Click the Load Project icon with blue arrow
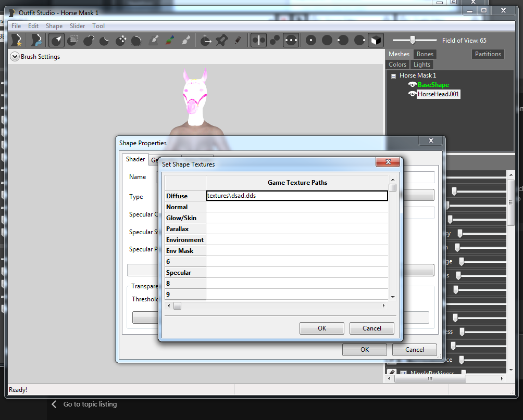This screenshot has width=523, height=420. coord(36,40)
